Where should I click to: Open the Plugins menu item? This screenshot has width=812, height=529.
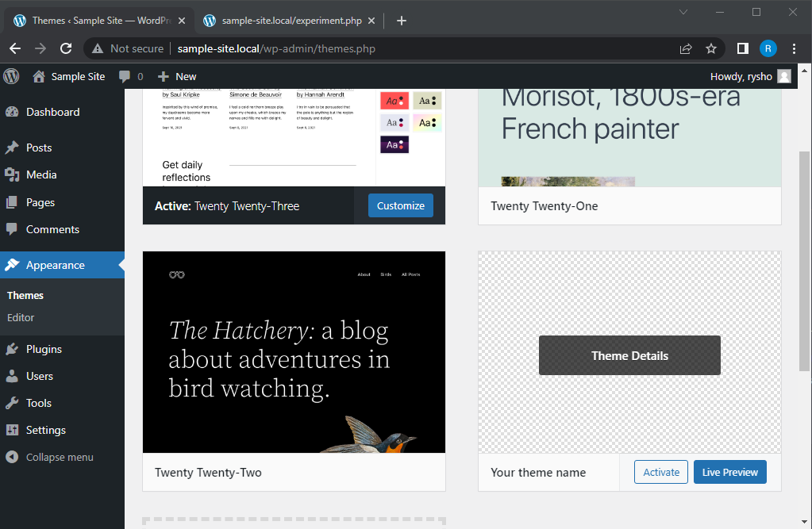(x=62, y=350)
